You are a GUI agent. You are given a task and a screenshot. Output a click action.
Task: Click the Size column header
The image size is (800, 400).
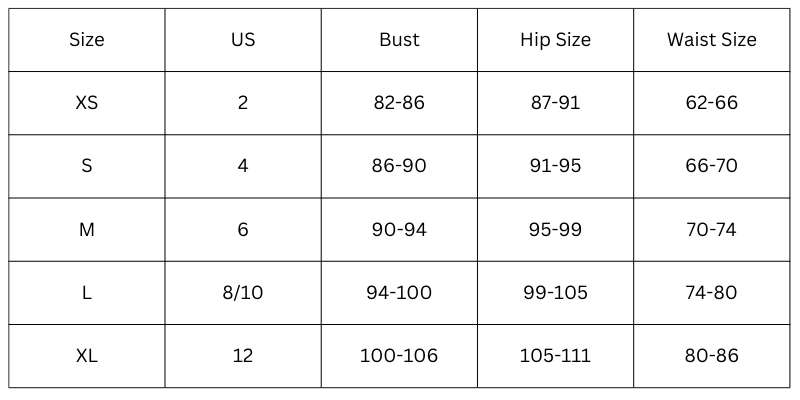[x=87, y=40]
